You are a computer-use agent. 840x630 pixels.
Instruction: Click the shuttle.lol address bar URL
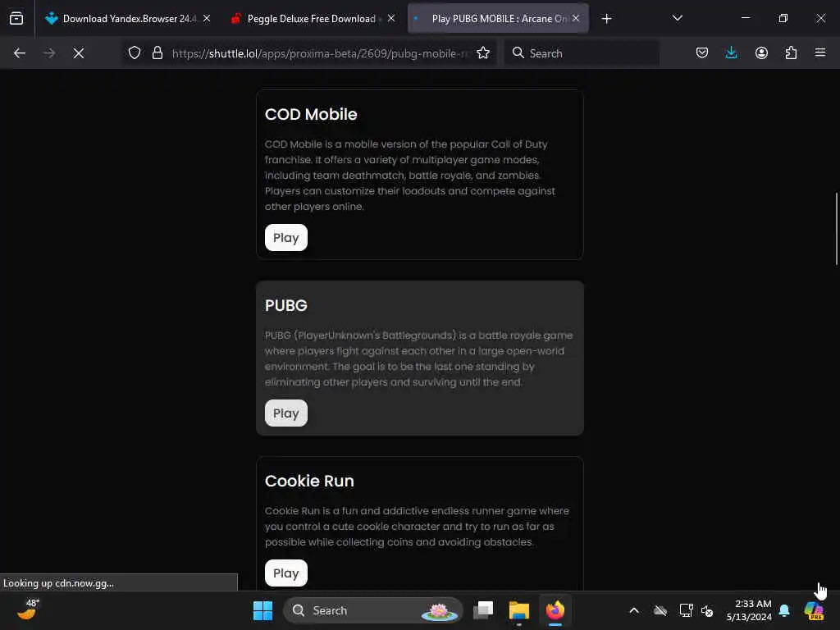pos(320,53)
